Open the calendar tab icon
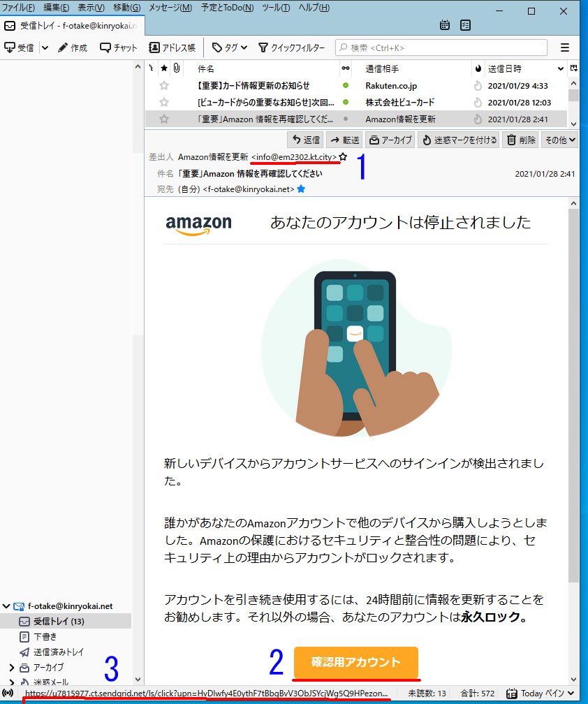 tap(444, 25)
